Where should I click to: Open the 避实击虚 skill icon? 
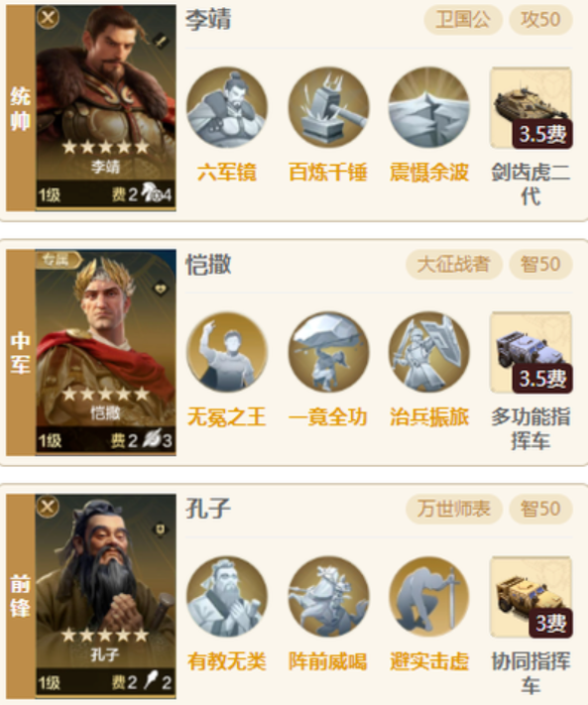[x=429, y=597]
